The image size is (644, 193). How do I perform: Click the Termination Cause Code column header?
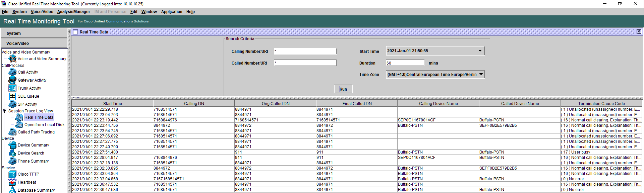[x=601, y=103]
